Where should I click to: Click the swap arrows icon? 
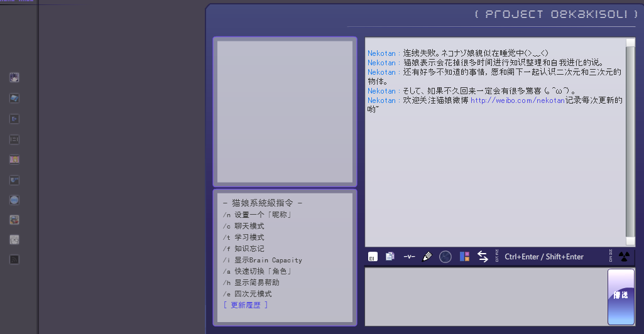483,256
